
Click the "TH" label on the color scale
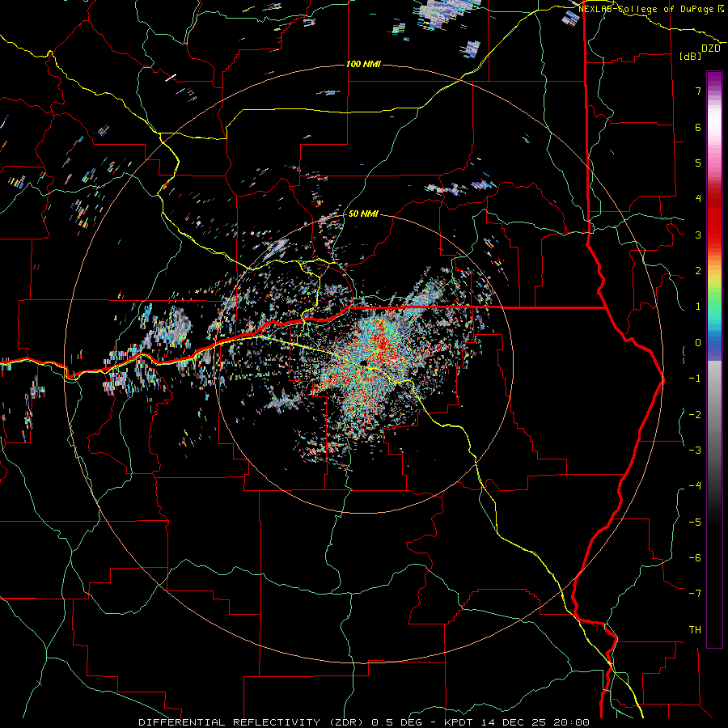coord(695,630)
